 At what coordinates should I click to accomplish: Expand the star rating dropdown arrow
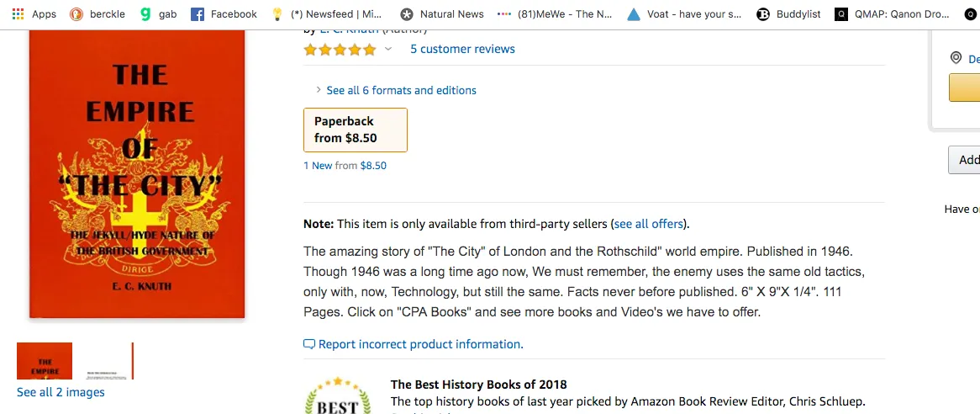tap(388, 50)
